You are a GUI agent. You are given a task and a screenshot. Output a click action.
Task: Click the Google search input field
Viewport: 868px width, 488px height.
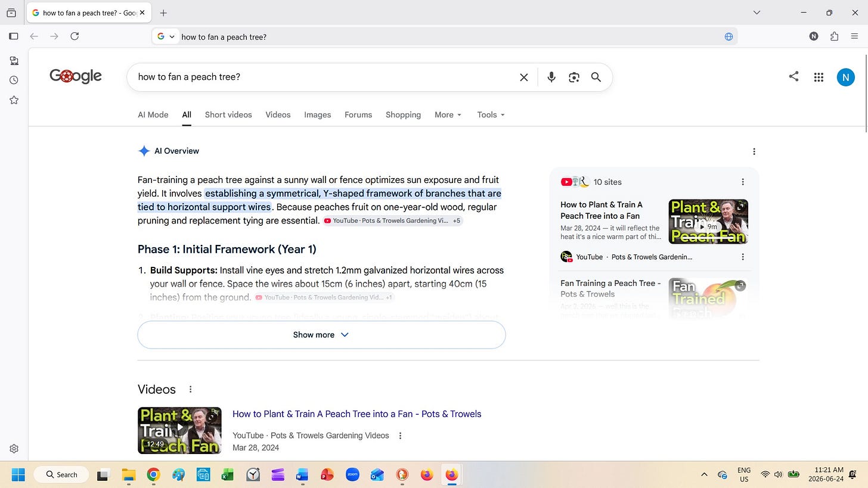coord(325,77)
